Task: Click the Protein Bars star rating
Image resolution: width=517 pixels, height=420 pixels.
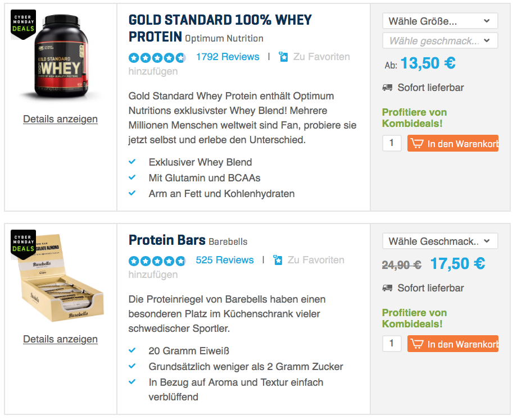Action: click(157, 261)
